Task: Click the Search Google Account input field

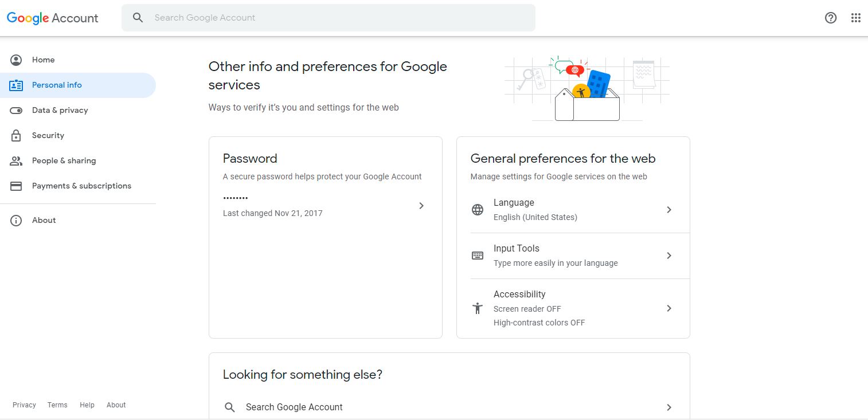Action: 338,18
